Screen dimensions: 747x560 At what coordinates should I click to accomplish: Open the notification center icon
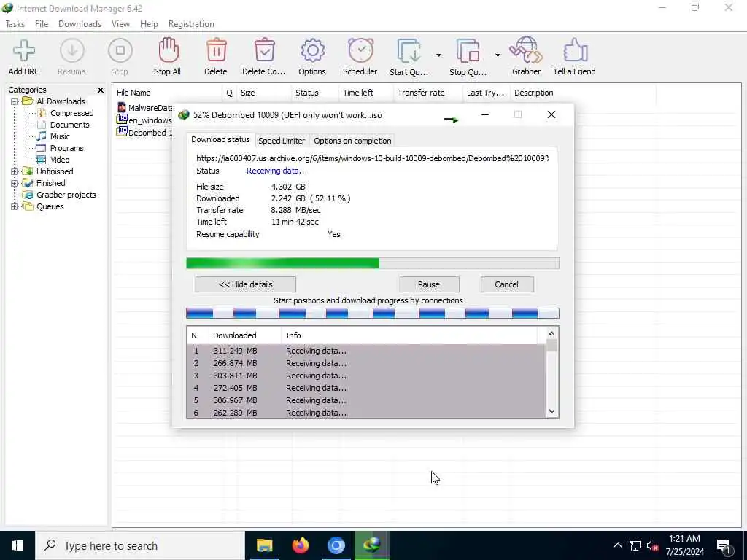coord(724,547)
